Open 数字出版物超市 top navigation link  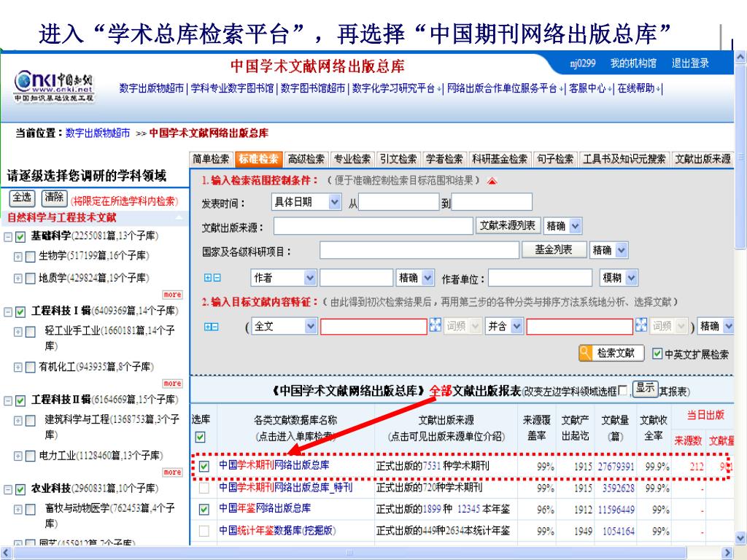click(152, 88)
